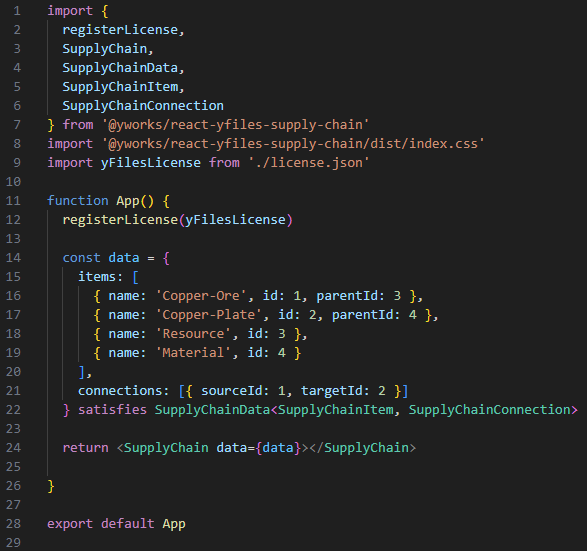Click the 'registerLicense,' import on line 2
Viewport: 587px width, 551px height.
click(124, 30)
